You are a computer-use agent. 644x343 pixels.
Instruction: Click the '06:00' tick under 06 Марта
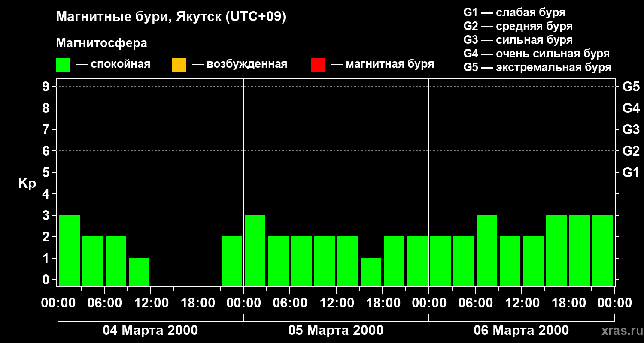pos(475,303)
